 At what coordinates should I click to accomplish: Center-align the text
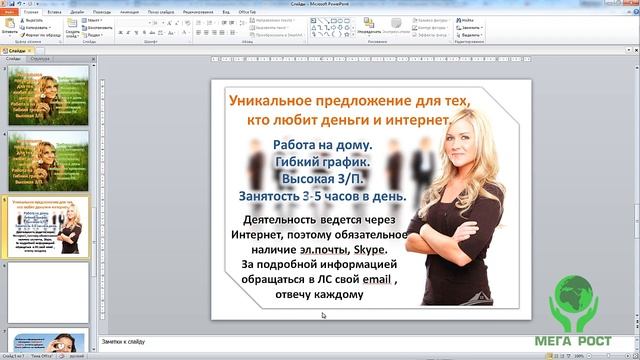pyautogui.click(x=206, y=33)
